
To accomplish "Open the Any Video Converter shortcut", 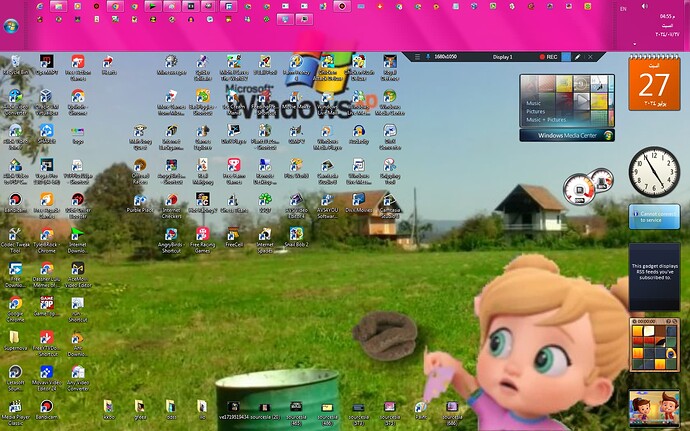I will pyautogui.click(x=78, y=378).
